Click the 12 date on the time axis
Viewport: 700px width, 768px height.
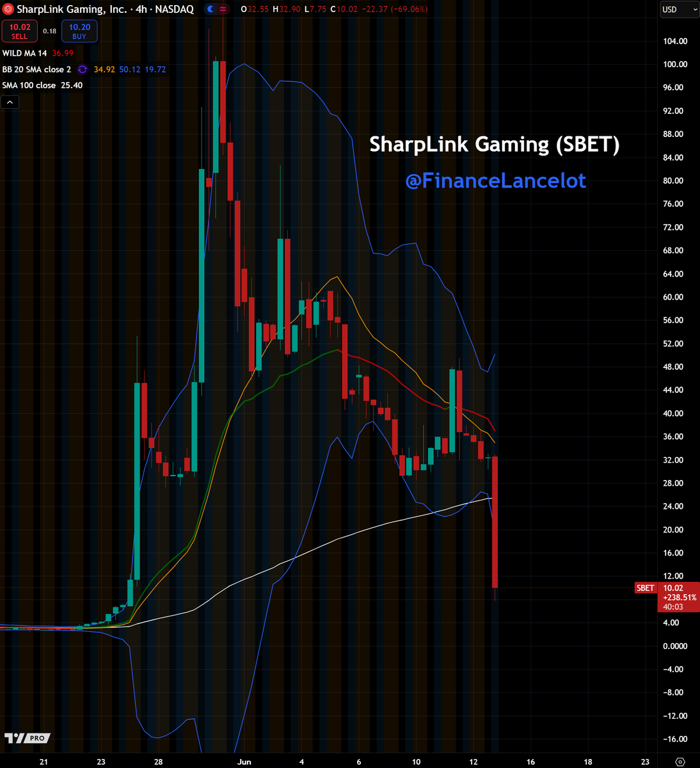coord(473,762)
